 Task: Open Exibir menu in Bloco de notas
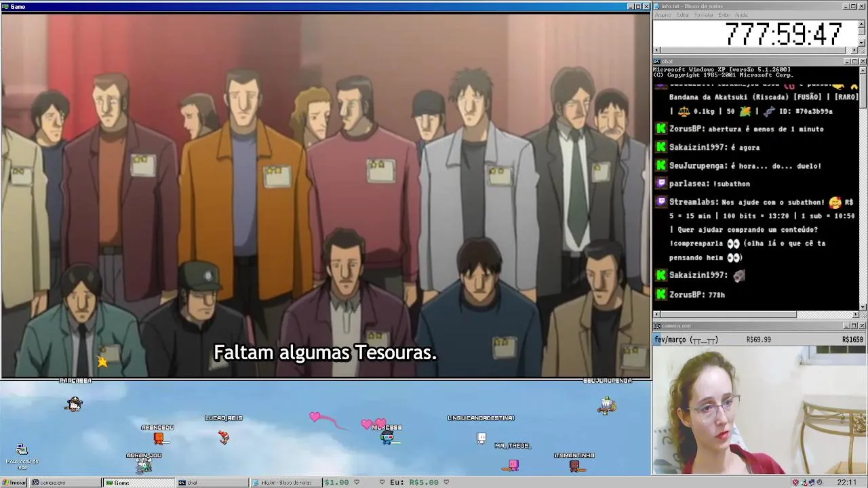[724, 15]
